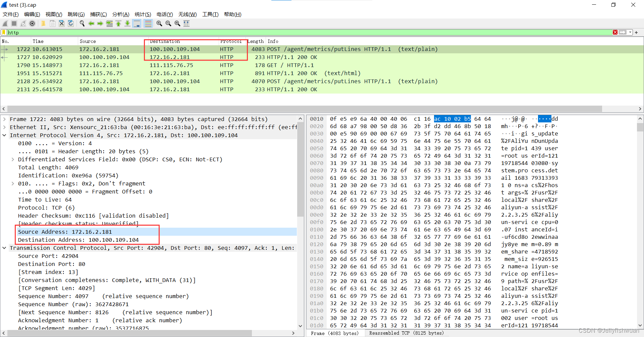Expand the Frame 1722 tree node

(x=4, y=119)
